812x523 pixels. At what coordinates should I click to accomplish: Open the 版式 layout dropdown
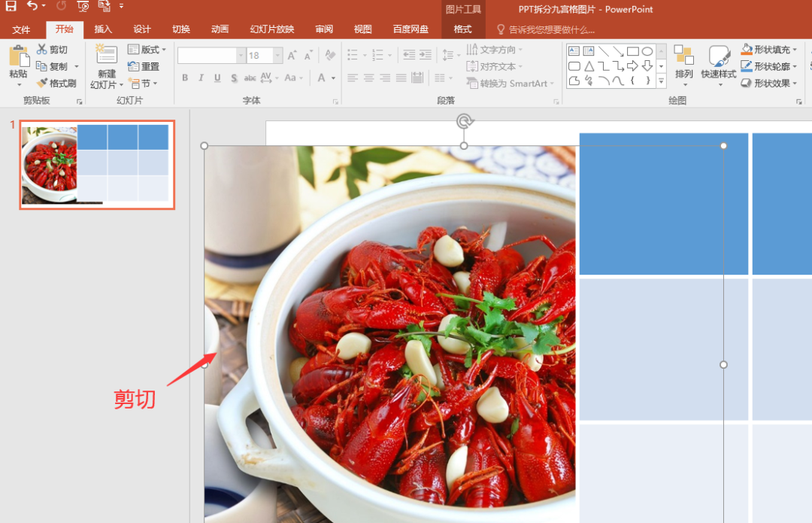coord(147,50)
